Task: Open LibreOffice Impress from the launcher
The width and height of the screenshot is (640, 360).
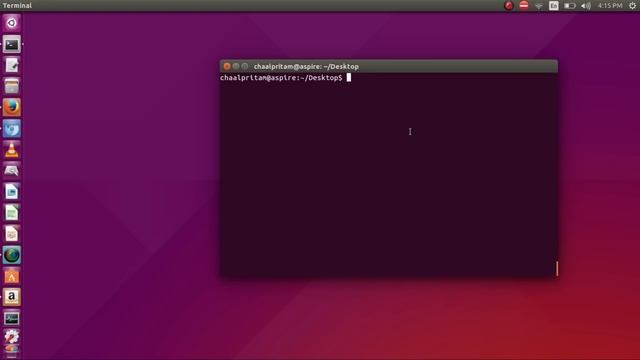Action: (x=11, y=234)
